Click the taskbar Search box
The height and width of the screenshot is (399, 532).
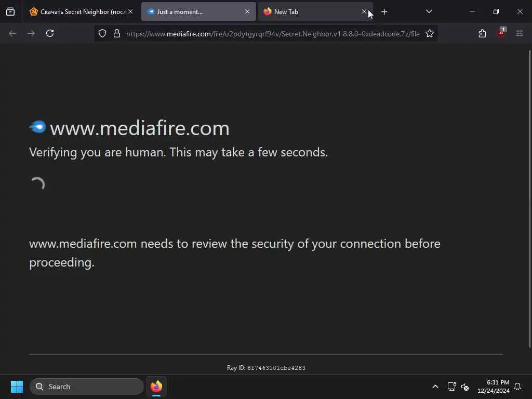click(x=87, y=387)
